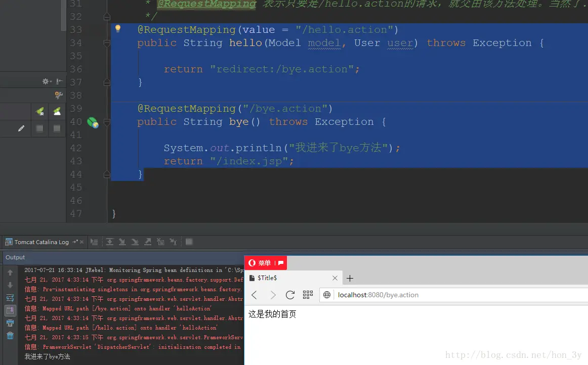Viewport: 588px width, 365px height.
Task: Collapse the hello method at line 34
Action: click(107, 43)
